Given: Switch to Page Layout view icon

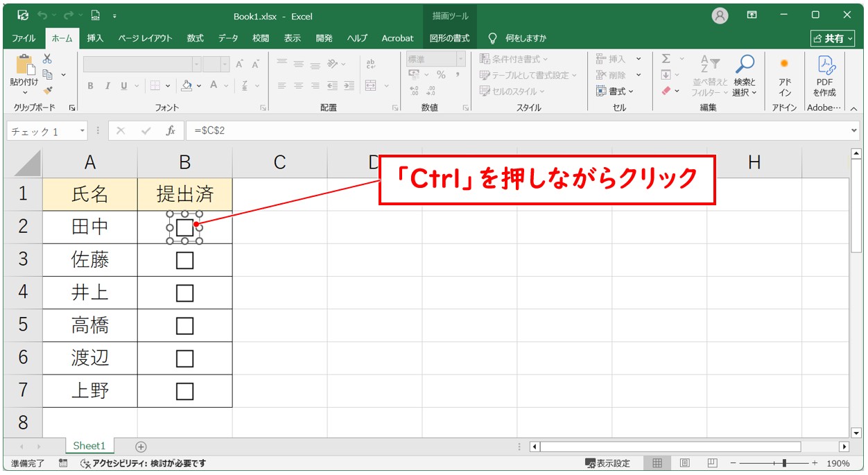Looking at the screenshot, I should point(685,463).
